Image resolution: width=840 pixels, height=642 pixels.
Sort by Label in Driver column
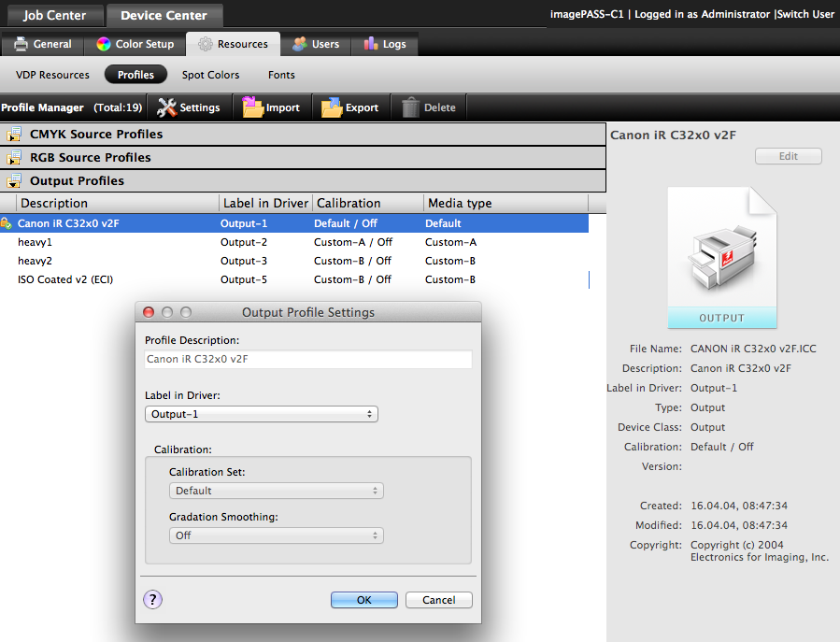point(265,203)
